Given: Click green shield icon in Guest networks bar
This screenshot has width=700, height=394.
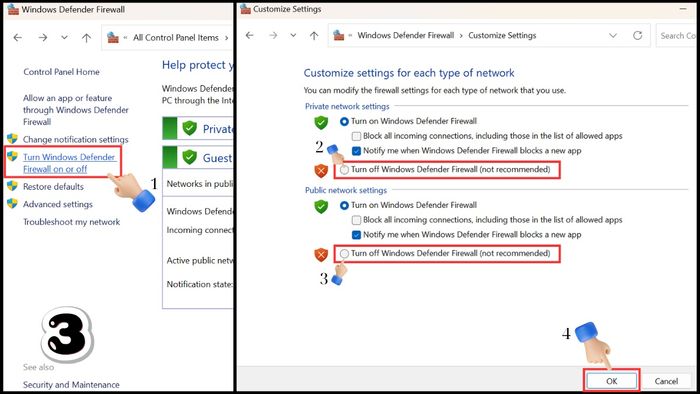Looking at the screenshot, I should pyautogui.click(x=190, y=157).
